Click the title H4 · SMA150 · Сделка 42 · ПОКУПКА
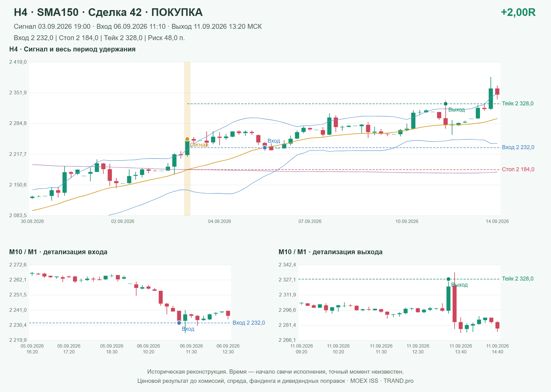The height and width of the screenshot is (392, 551). (108, 12)
